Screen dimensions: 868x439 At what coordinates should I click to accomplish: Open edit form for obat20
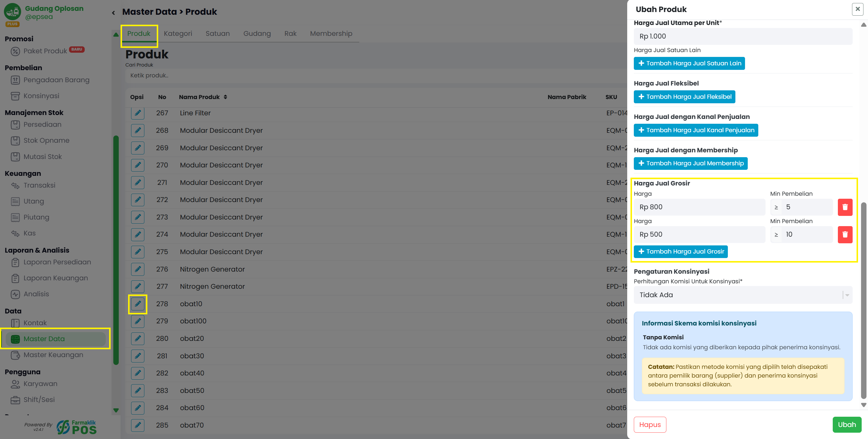point(137,339)
